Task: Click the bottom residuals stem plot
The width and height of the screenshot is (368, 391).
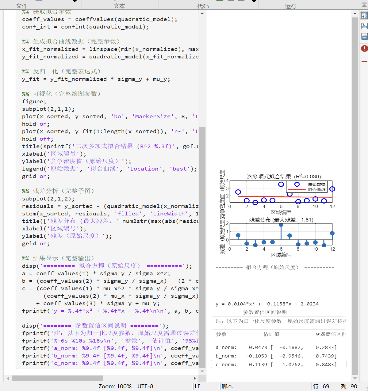Action: pos(281,235)
